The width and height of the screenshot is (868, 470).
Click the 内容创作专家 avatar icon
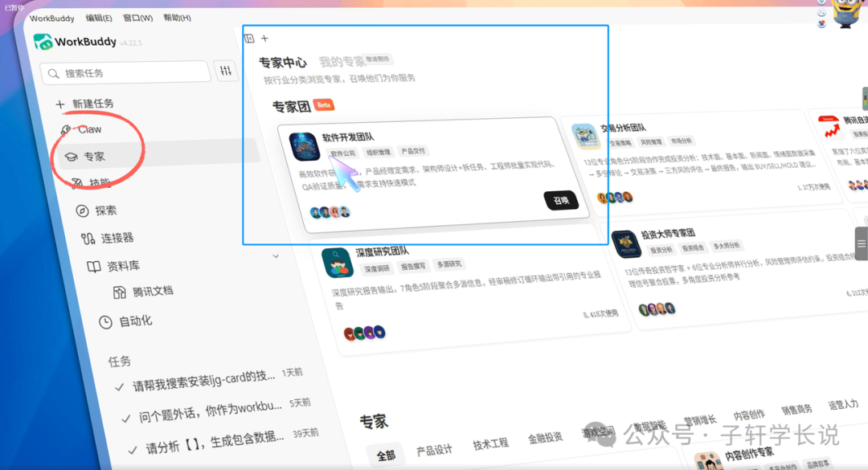[x=707, y=461]
